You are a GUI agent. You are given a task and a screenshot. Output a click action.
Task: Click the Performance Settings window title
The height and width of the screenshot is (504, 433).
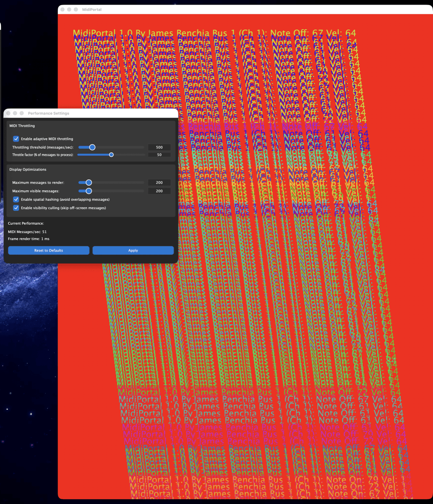49,113
